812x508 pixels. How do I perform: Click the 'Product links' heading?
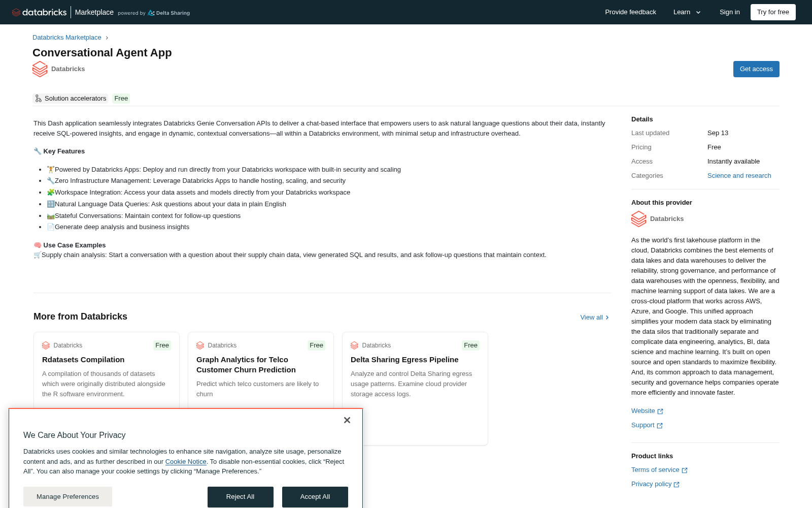[652, 456]
